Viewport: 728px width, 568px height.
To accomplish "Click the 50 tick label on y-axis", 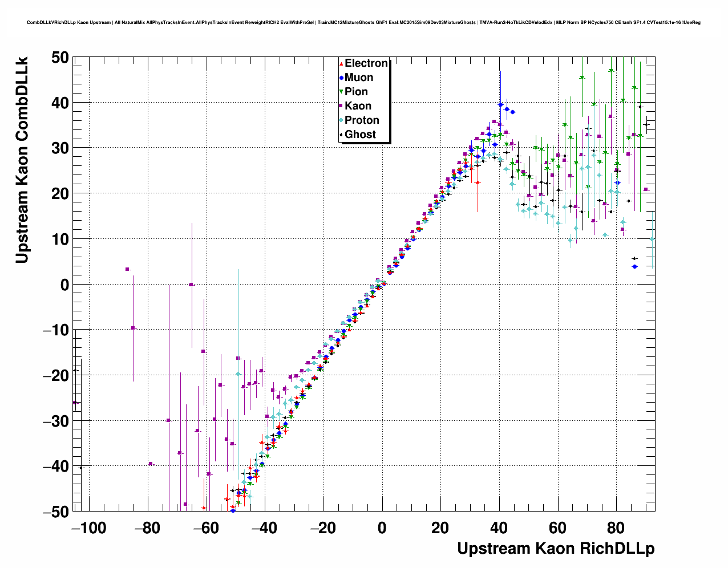I will coord(59,58).
